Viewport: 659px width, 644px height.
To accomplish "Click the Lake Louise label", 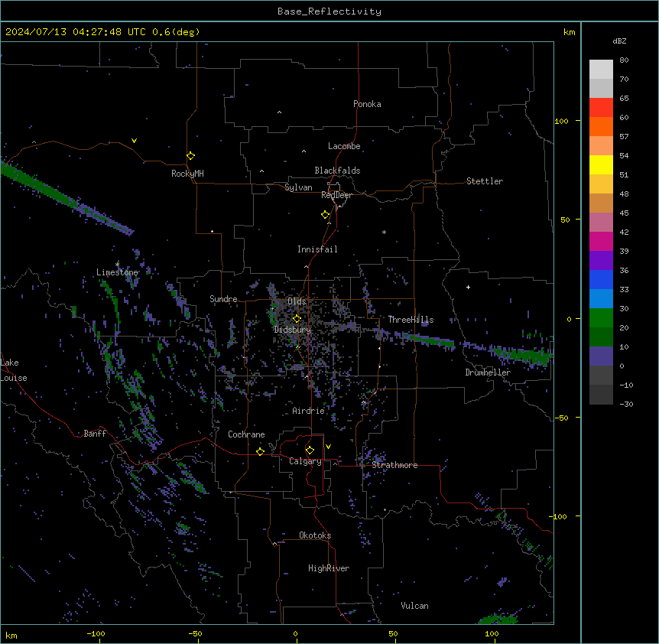I will click(13, 370).
